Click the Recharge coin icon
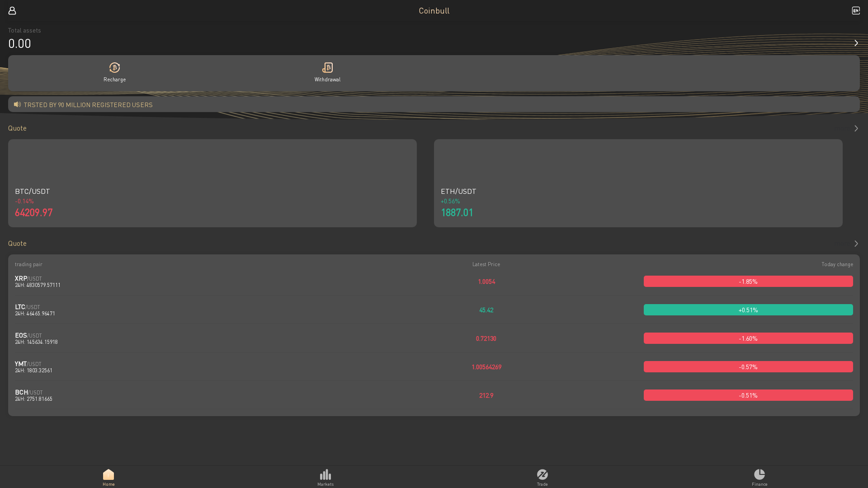This screenshot has height=488, width=868. point(115,68)
